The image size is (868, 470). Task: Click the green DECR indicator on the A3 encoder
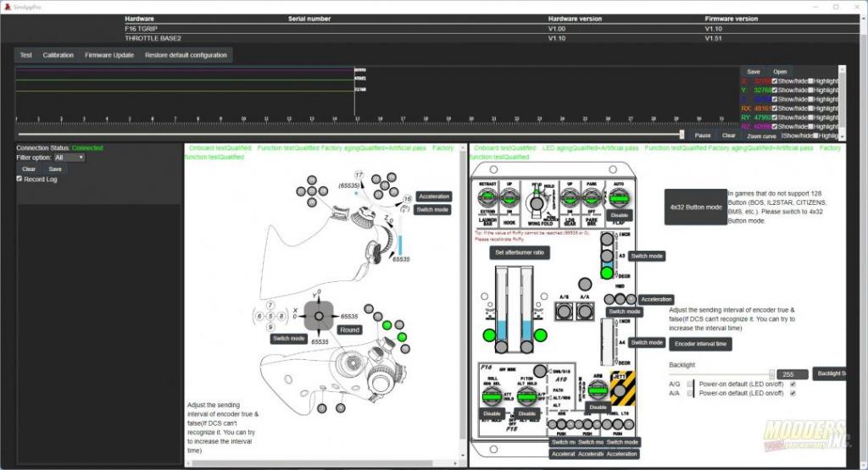click(607, 272)
